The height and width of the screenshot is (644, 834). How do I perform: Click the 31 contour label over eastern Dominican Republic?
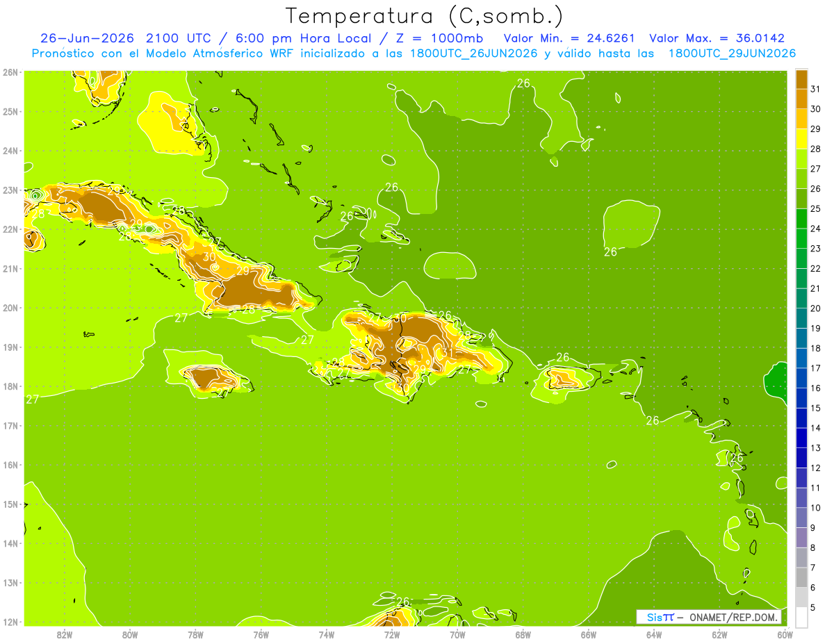[x=447, y=353]
